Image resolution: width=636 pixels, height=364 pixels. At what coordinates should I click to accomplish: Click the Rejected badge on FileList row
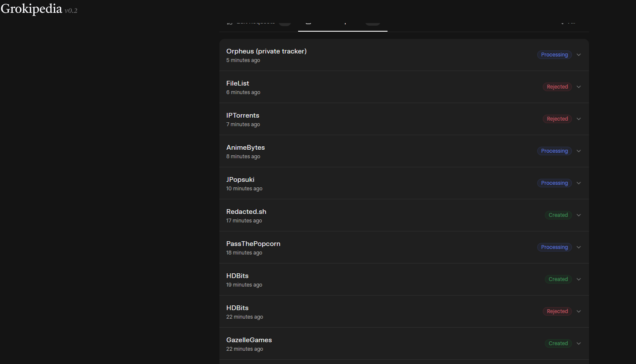pyautogui.click(x=557, y=87)
